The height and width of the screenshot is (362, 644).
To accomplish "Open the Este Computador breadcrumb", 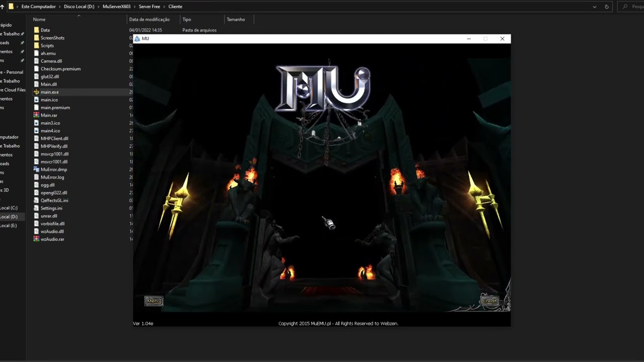I will tap(39, 7).
